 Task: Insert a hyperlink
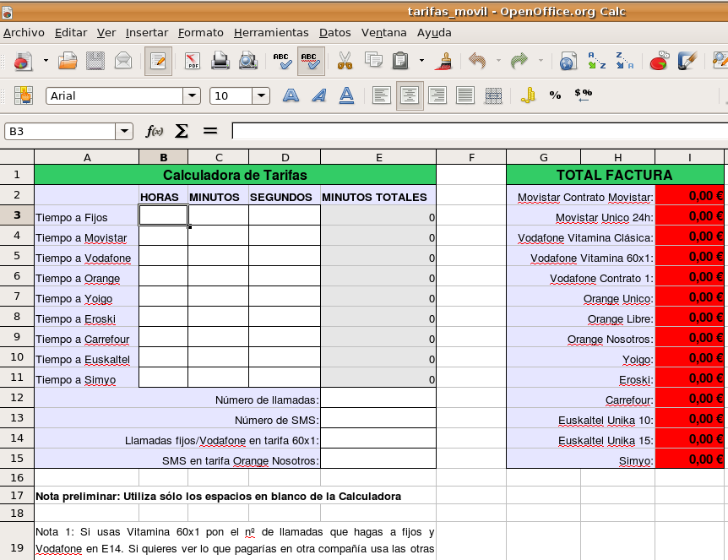(568, 61)
